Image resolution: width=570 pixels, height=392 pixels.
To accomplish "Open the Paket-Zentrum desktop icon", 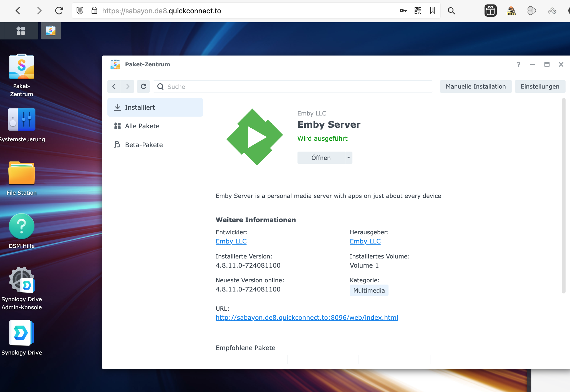I will (x=21, y=67).
